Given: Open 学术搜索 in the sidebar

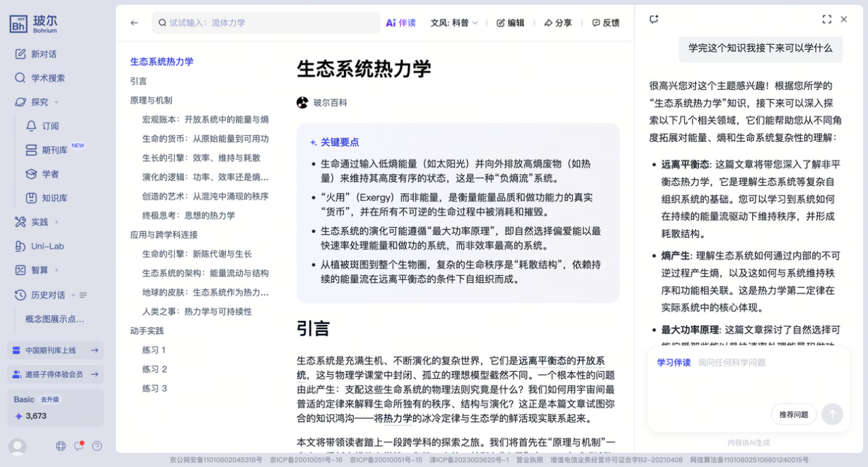Looking at the screenshot, I should coord(47,78).
